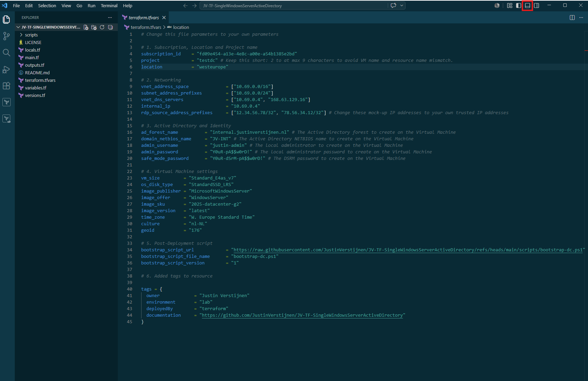Refresh the Explorer file list
Viewport: 588px width, 381px height.
[102, 27]
